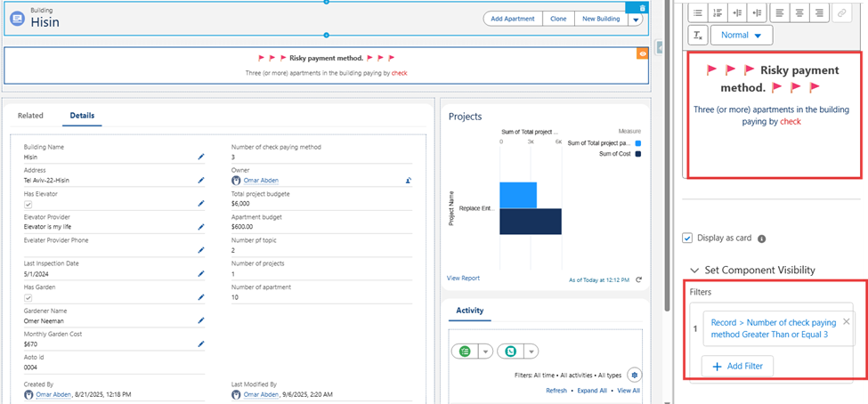Viewport: 868px width, 404px height.
Task: Click the green New Task icon in Activity
Action: tap(463, 351)
